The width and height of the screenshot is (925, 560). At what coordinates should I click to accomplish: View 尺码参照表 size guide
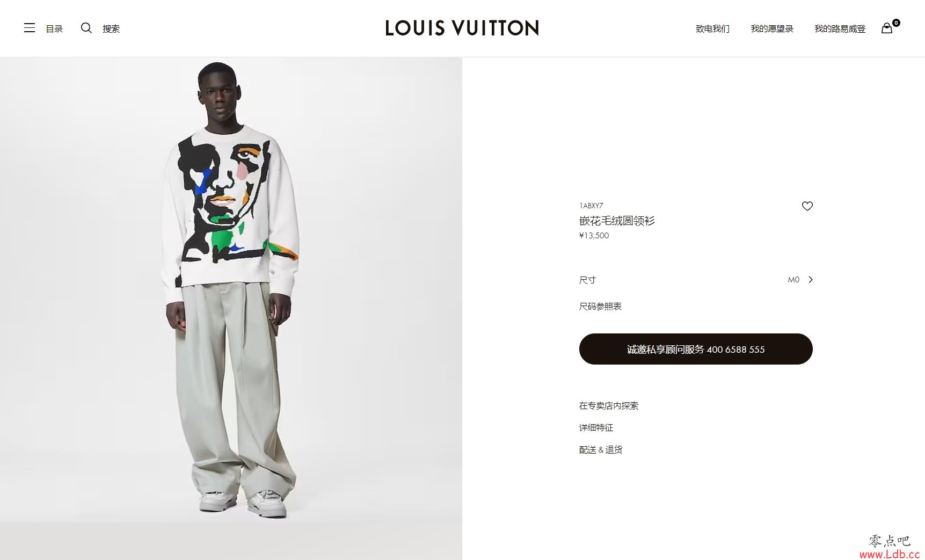click(x=600, y=307)
